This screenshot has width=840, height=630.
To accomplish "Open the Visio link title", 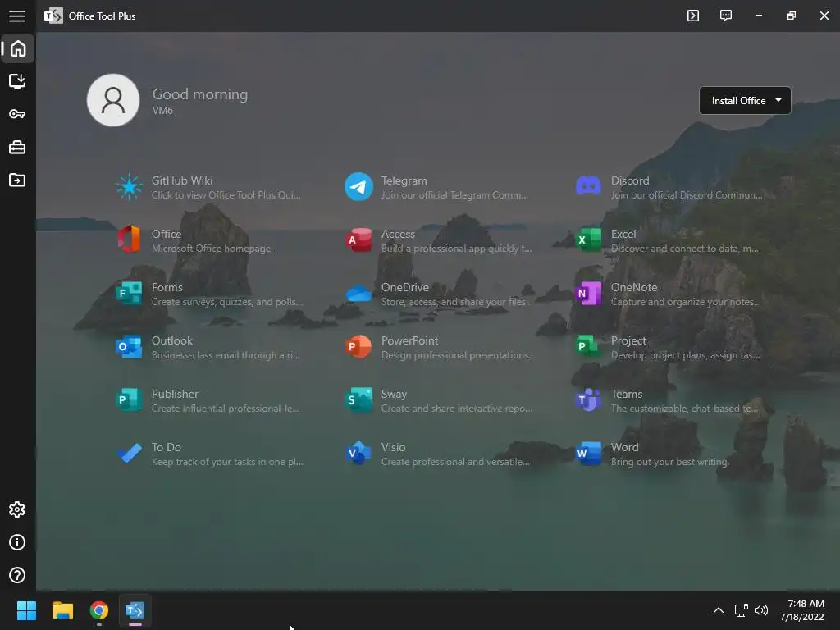I will click(393, 447).
